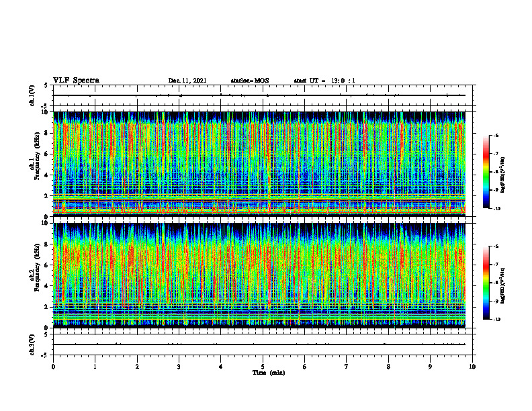Click ch.2 frequency tick label "6"
Image resolution: width=532 pixels, height=411 pixels.
tap(47, 265)
